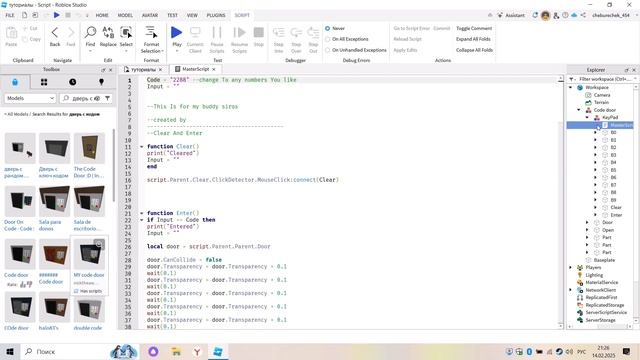Switch to the туториалы document tab
Screen dimensions: 640x360
143,70
